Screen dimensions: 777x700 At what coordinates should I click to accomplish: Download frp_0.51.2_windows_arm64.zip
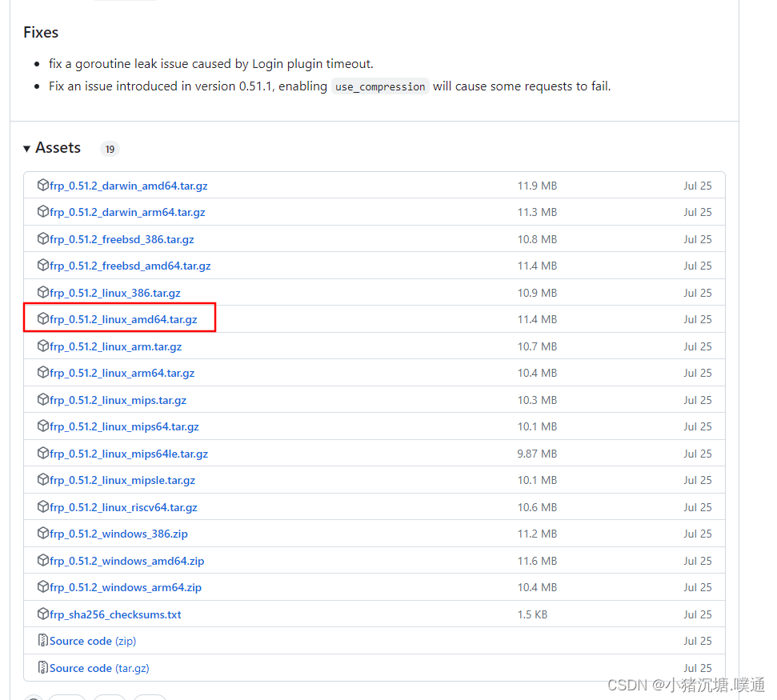(125, 587)
